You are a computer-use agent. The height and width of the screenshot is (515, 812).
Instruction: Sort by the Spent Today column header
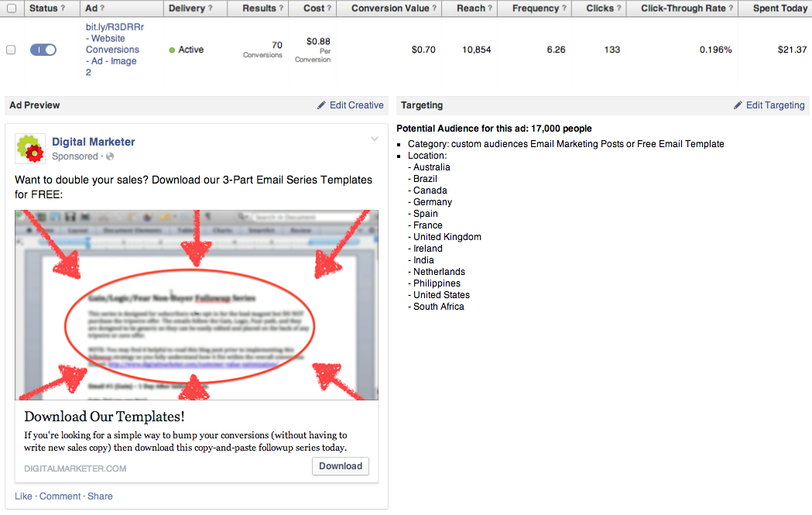tap(780, 9)
